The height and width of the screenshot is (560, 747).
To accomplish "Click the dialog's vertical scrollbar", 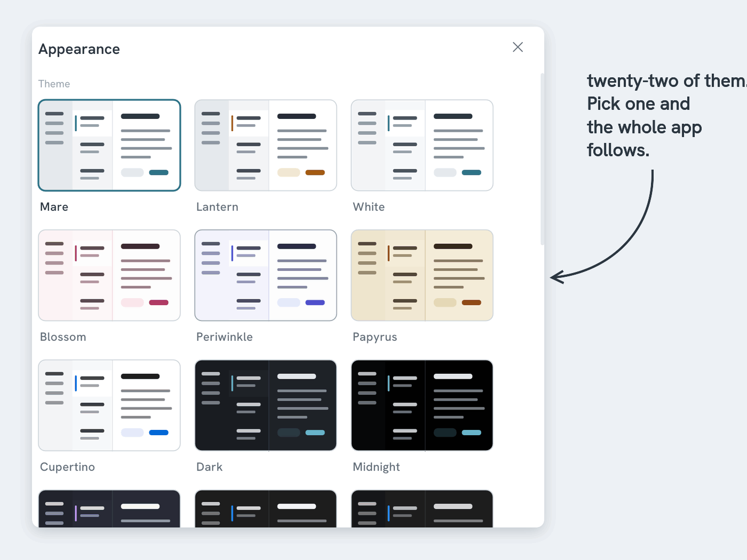I will pos(542,159).
